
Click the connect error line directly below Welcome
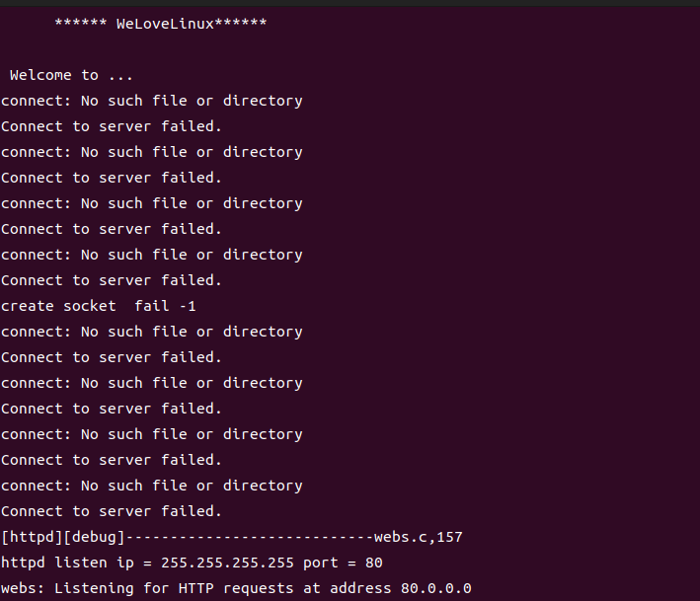(152, 101)
